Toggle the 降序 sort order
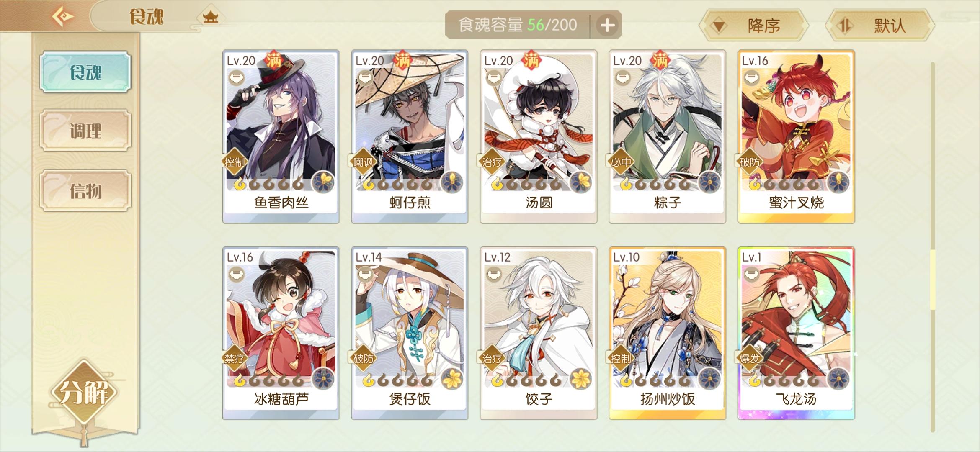The width and height of the screenshot is (980, 452). [753, 26]
